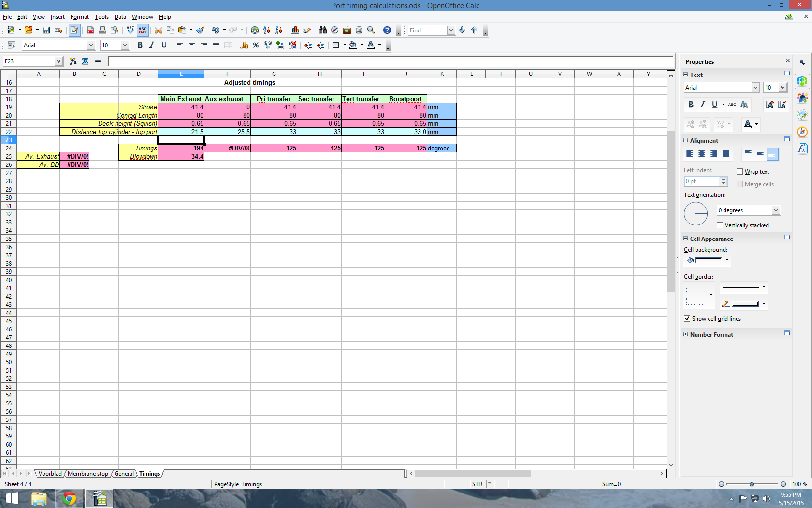Click the column E header
812x508 pixels.
tap(181, 74)
